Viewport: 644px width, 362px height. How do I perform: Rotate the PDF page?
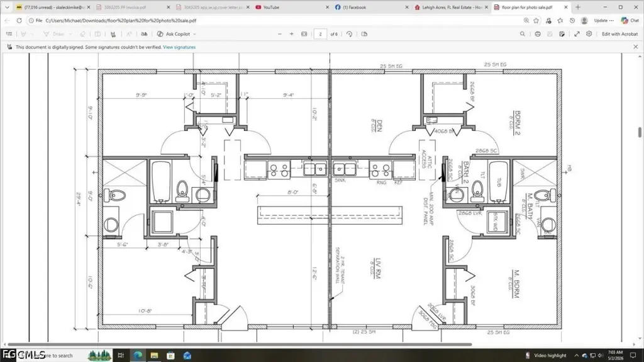click(x=349, y=34)
